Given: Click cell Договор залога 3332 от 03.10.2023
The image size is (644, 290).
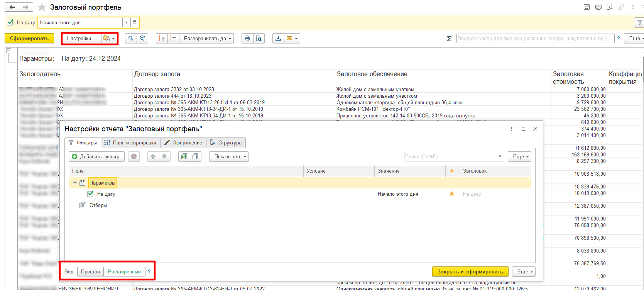Looking at the screenshot, I should [x=233, y=89].
